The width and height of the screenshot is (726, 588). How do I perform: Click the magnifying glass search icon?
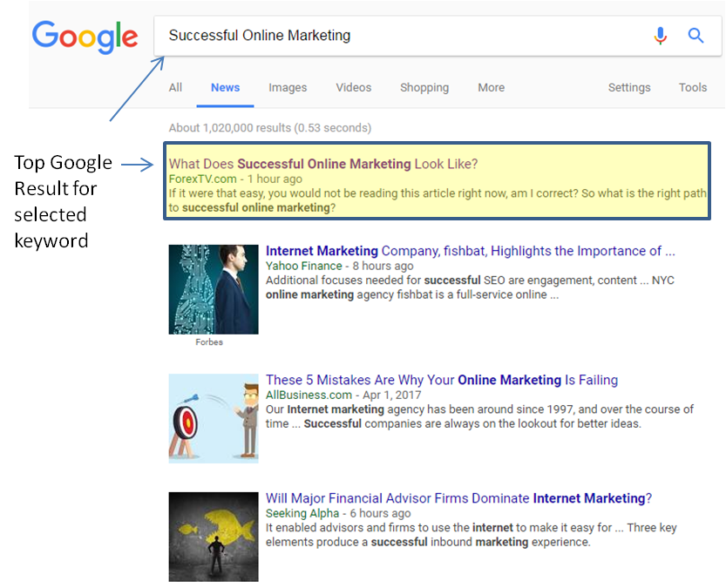695,35
